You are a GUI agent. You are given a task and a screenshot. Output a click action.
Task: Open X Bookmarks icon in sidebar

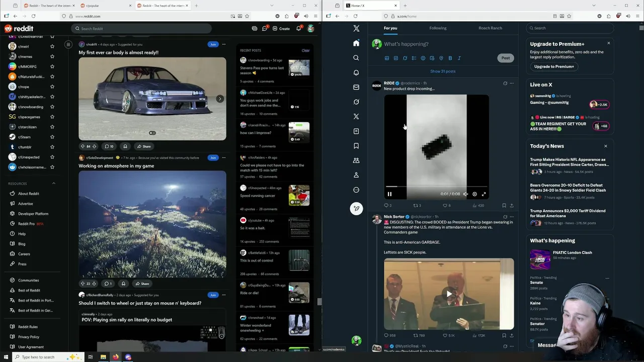(x=356, y=146)
